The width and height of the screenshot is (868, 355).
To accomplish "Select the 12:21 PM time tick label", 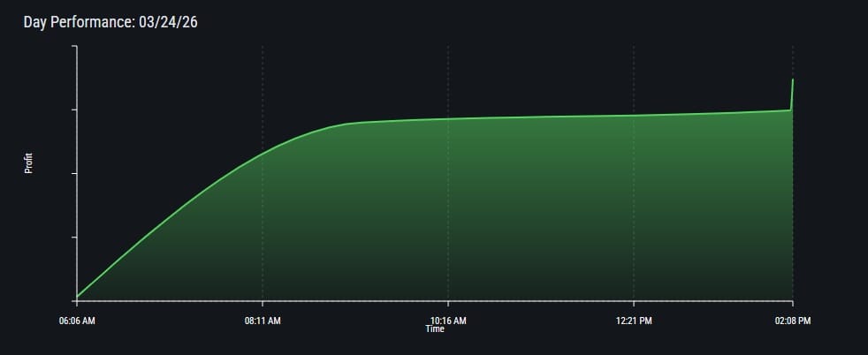I will click(634, 320).
